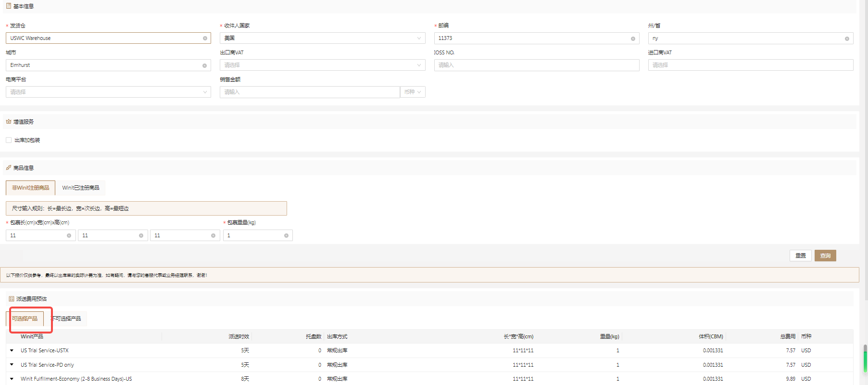
Task: Switch to the Winit已注册商品 tab
Action: (x=81, y=188)
